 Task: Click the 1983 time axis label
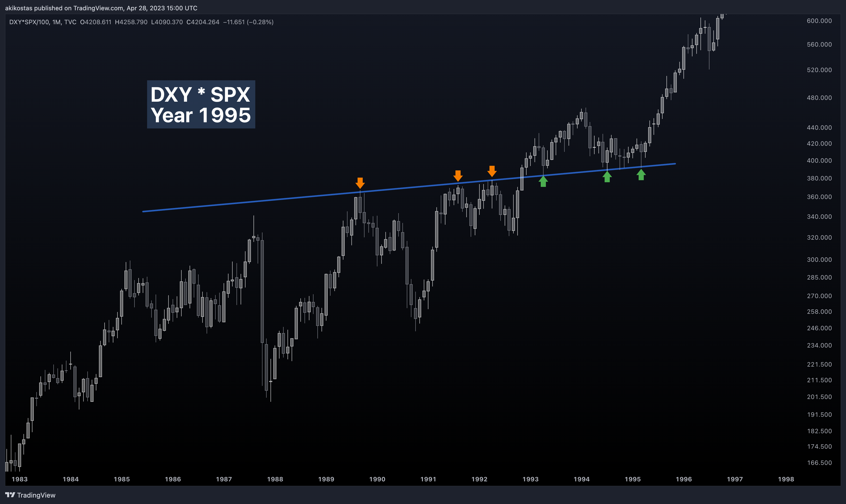pos(20,479)
